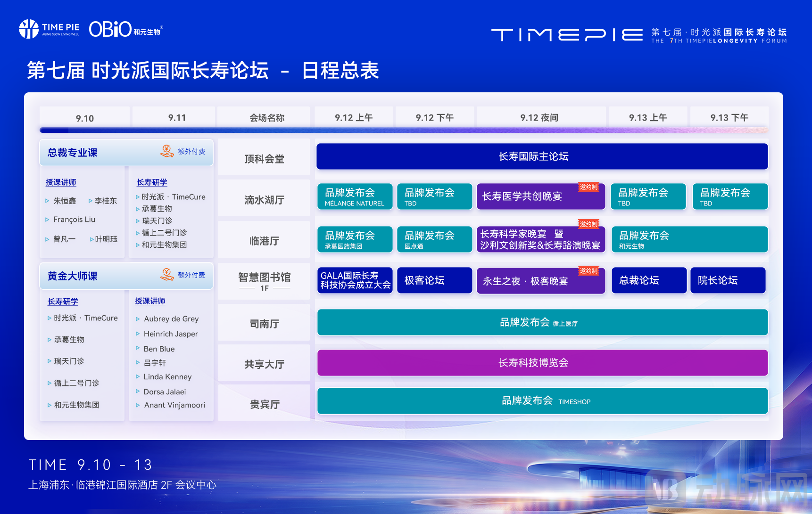
Task: Switch to the 9.12 上午 column header
Action: coord(354,117)
